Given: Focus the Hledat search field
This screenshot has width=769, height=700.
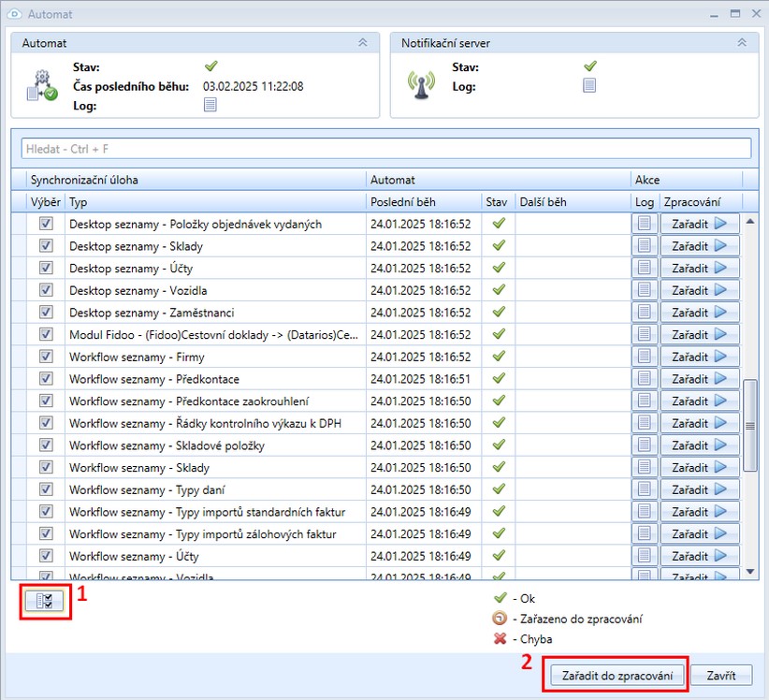Looking at the screenshot, I should tap(385, 149).
